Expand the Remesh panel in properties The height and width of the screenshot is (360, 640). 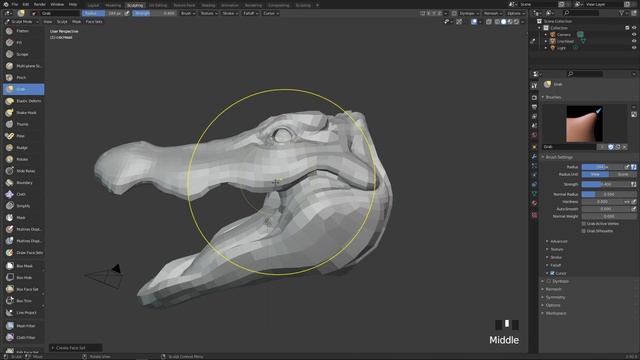click(x=553, y=289)
